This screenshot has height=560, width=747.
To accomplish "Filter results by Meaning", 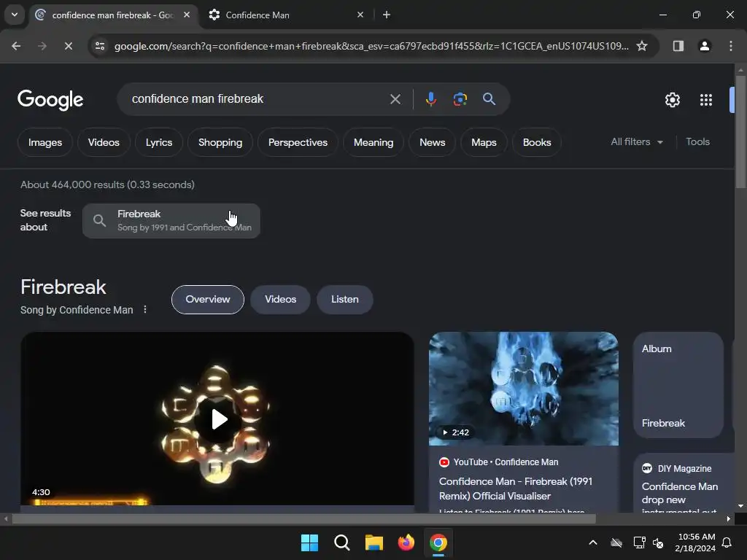I will point(373,142).
